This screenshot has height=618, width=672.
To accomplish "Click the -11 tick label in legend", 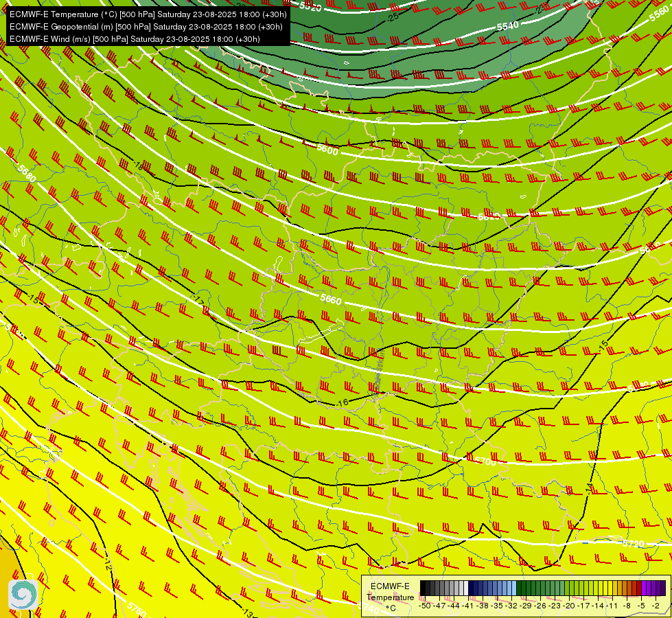I will coord(612,606).
